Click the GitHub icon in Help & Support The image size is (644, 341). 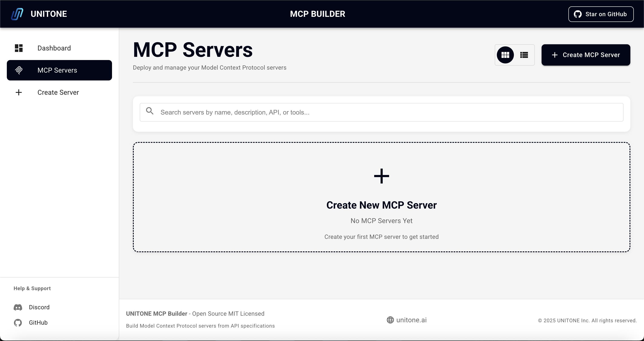click(18, 323)
